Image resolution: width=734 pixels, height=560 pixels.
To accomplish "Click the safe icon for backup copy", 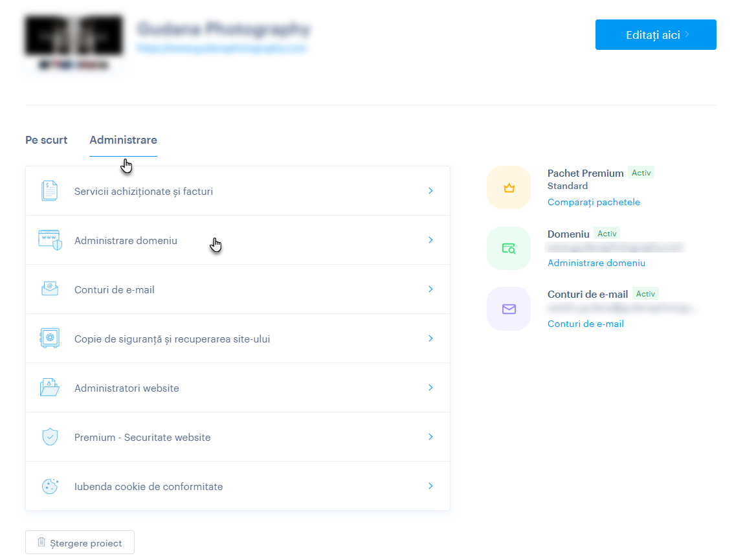I will click(x=50, y=338).
